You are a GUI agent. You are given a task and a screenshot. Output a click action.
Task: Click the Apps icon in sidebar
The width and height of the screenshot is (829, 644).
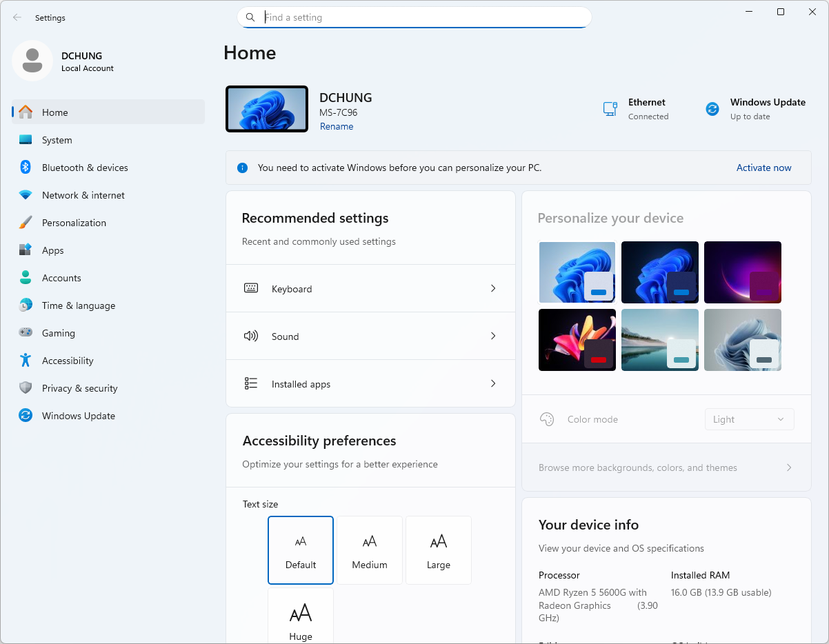[26, 250]
